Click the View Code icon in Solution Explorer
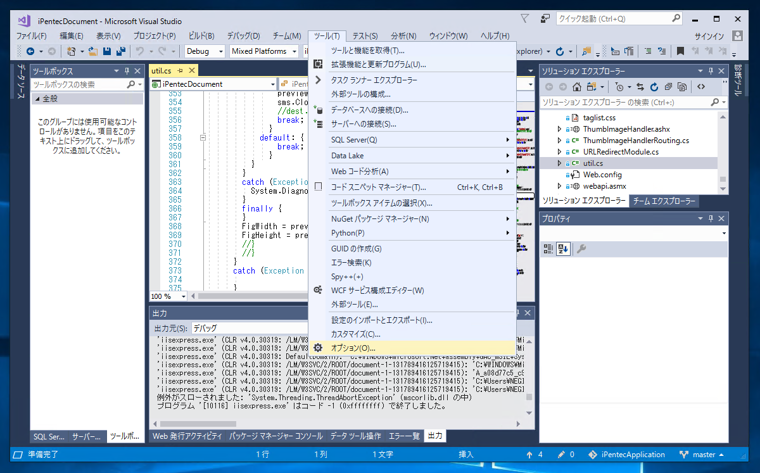Screen dimensions: 760x473 (x=701, y=87)
